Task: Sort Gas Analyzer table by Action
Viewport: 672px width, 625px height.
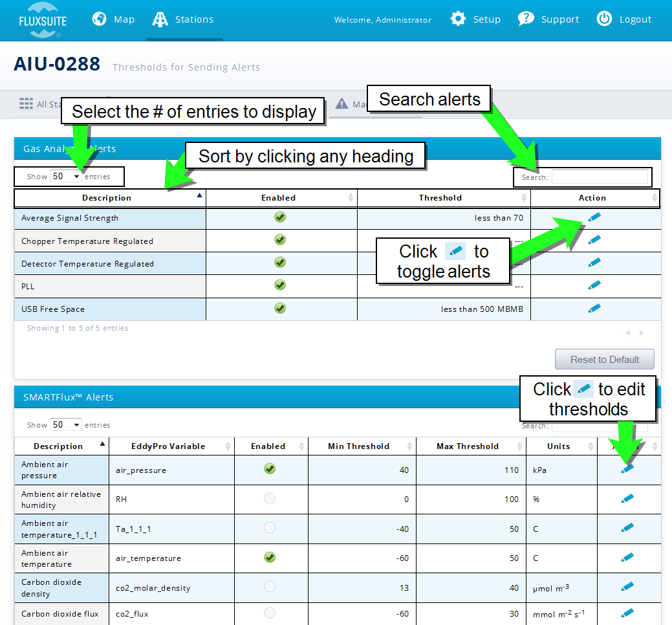Action: click(x=595, y=197)
